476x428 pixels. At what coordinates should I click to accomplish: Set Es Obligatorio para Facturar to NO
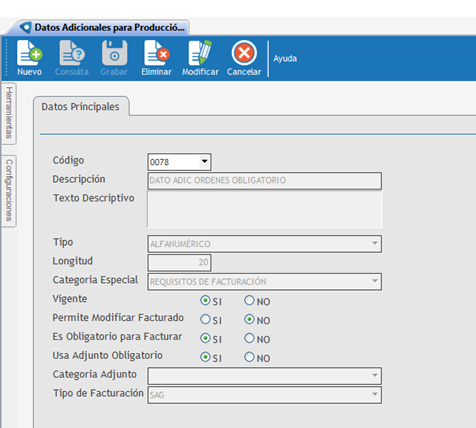click(249, 338)
